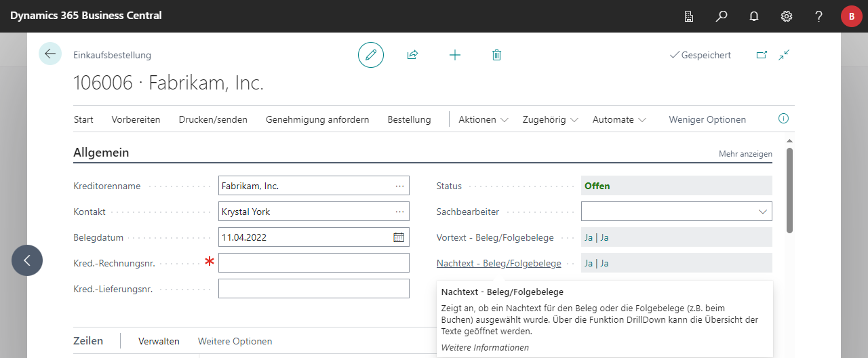868x358 pixels.
Task: Go to previous record with left chevron
Action: tap(27, 260)
